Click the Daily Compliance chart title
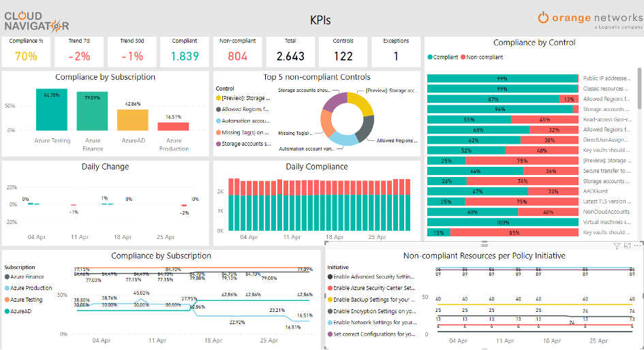 (x=317, y=167)
